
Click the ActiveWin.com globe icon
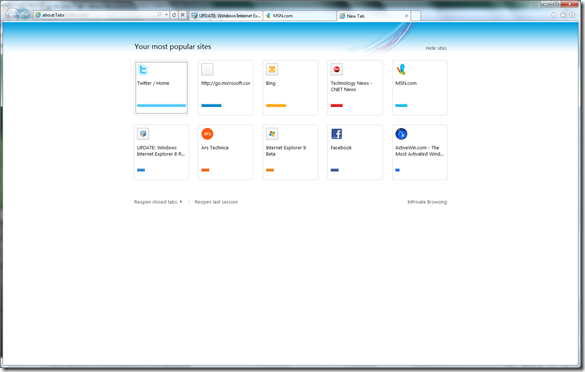pyautogui.click(x=401, y=134)
